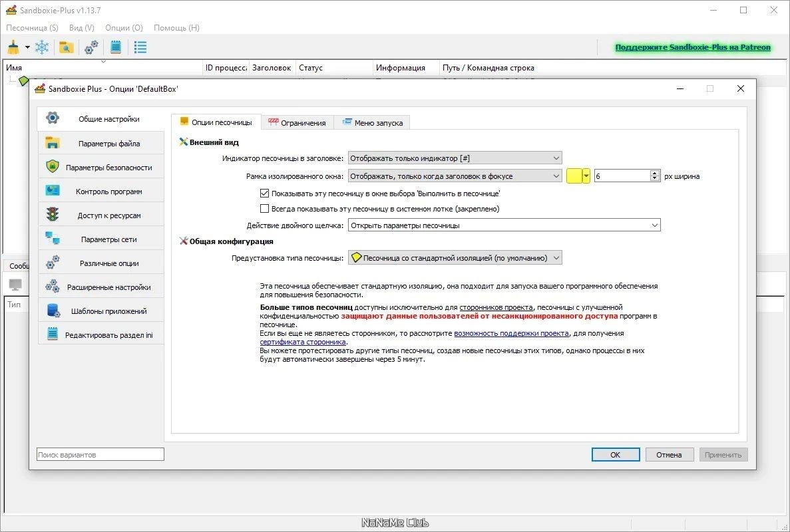Open 'сторонников проекта' link
Viewport: 790px width, 532px height.
tap(496, 307)
